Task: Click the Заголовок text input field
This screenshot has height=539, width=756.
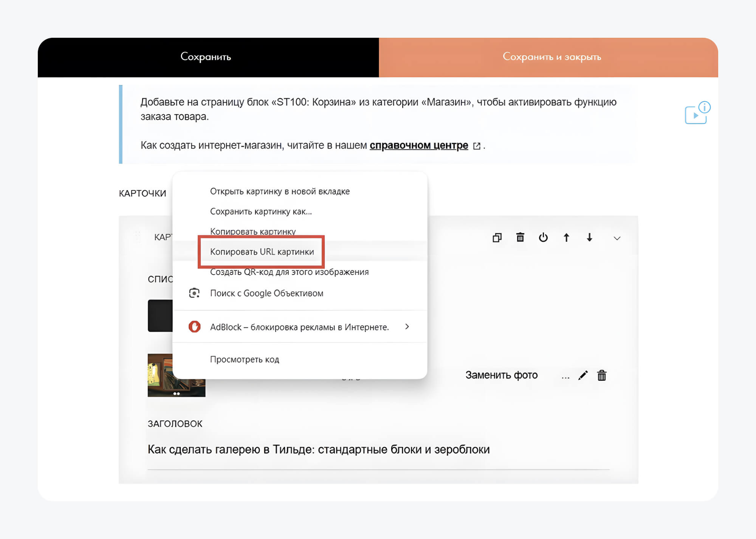Action: coord(378,449)
